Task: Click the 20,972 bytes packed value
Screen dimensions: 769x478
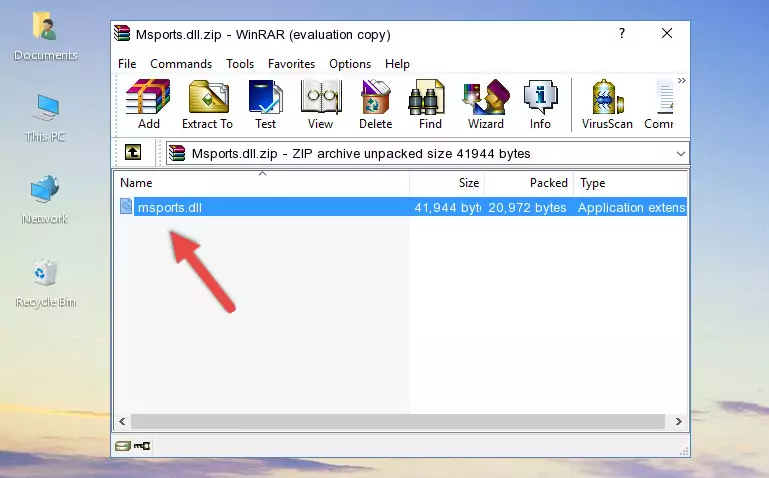Action: click(x=527, y=207)
